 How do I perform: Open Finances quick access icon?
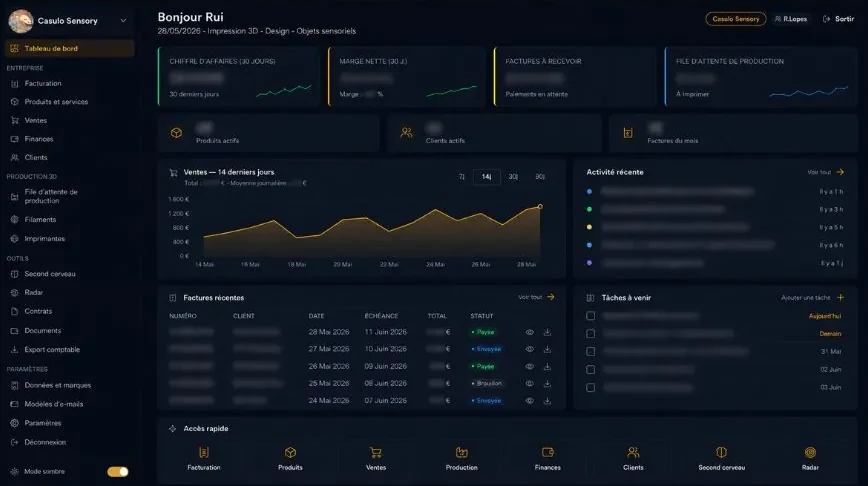pyautogui.click(x=547, y=453)
